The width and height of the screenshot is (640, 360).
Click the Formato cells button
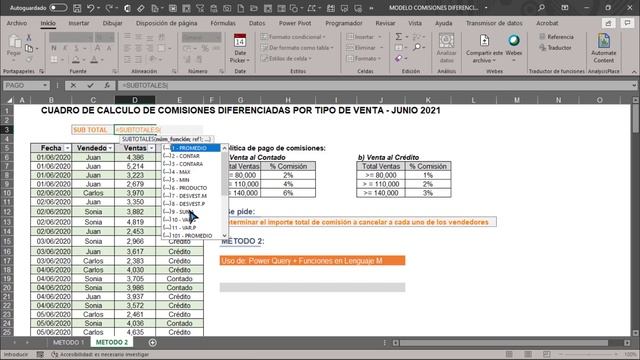[x=365, y=58]
